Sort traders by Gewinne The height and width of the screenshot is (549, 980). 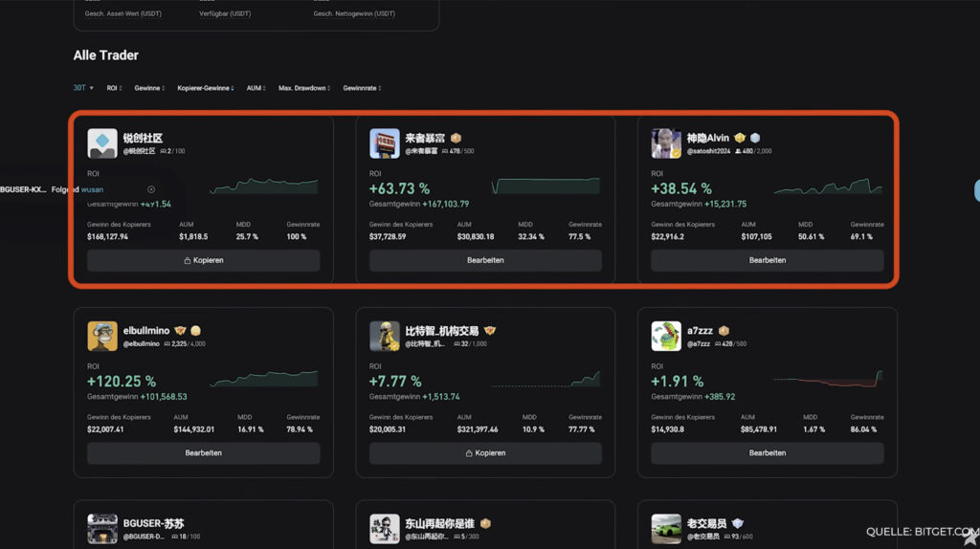[x=149, y=88]
